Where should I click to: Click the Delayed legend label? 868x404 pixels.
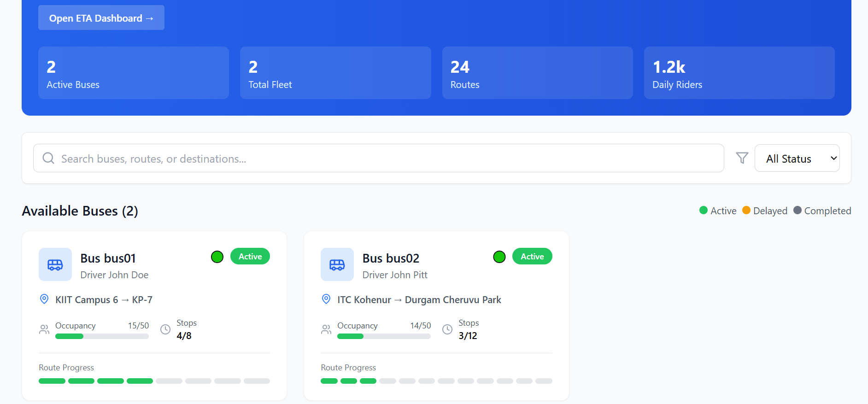click(x=770, y=211)
